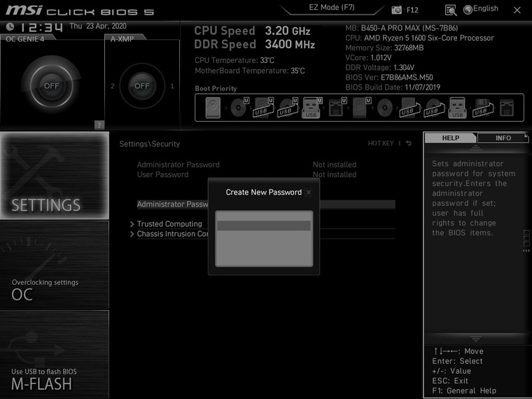This screenshot has height=399, width=532.
Task: Click the clock icon beside the time
Action: [x=10, y=27]
